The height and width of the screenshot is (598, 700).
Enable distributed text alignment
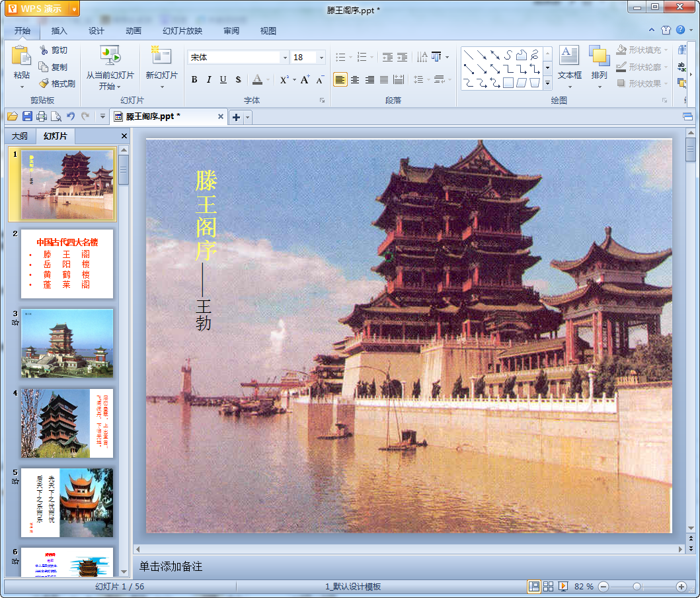(399, 79)
